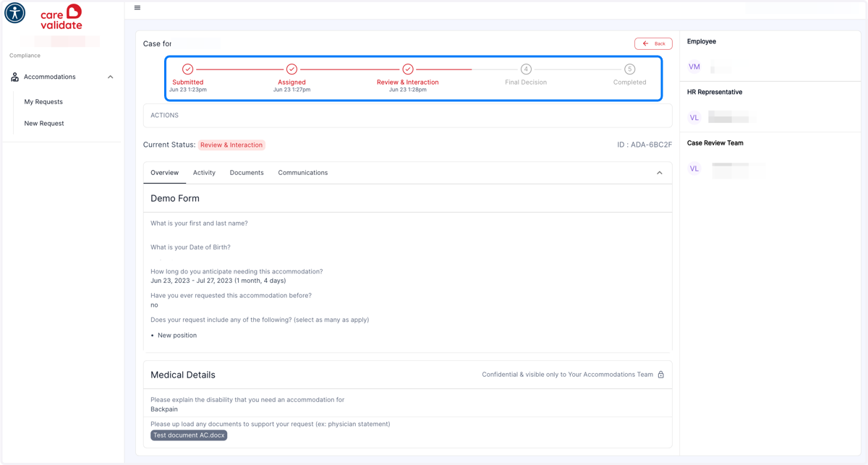Click the case ID ADA-6BC2F
Screen dimensions: 868x465
[x=644, y=145]
